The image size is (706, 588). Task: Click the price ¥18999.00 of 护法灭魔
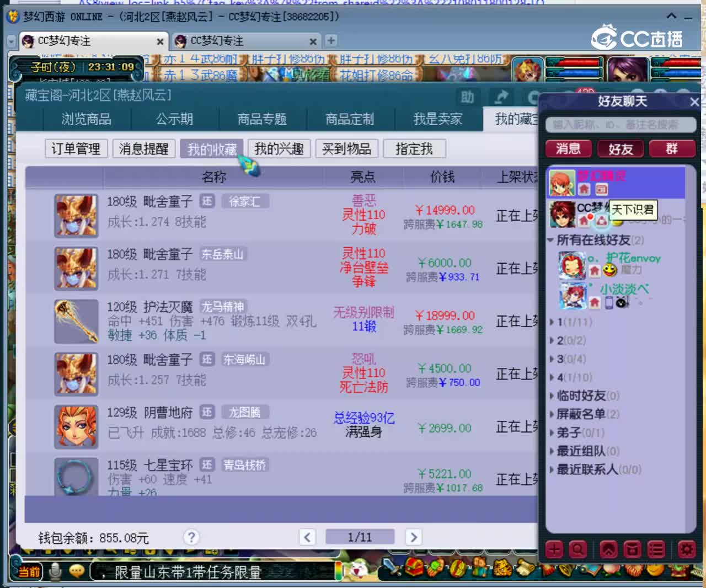coord(445,316)
